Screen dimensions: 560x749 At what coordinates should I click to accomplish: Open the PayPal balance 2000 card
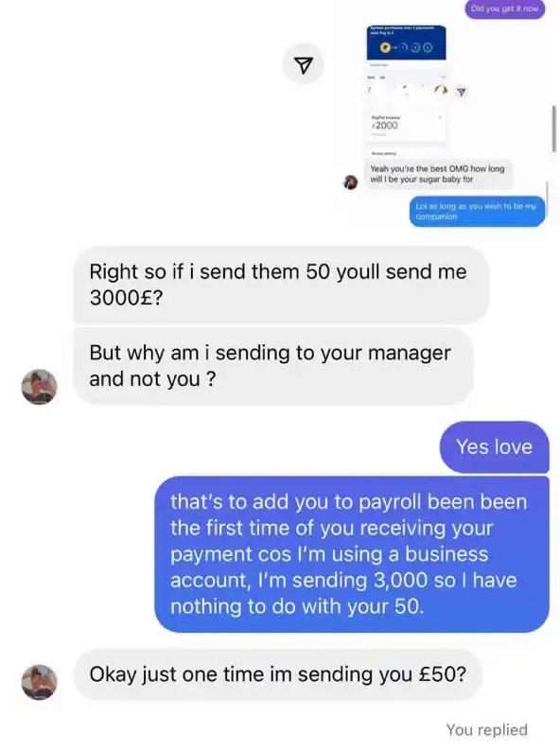[x=406, y=126]
